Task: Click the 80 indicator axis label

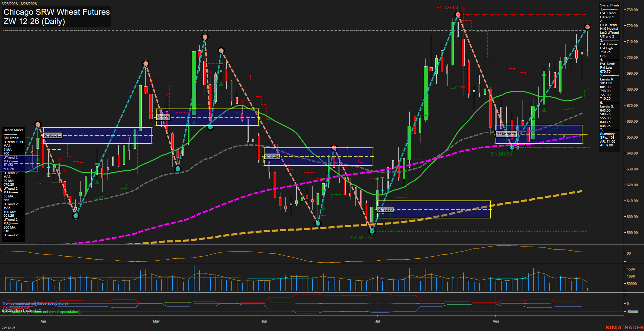Action: (x=629, y=253)
